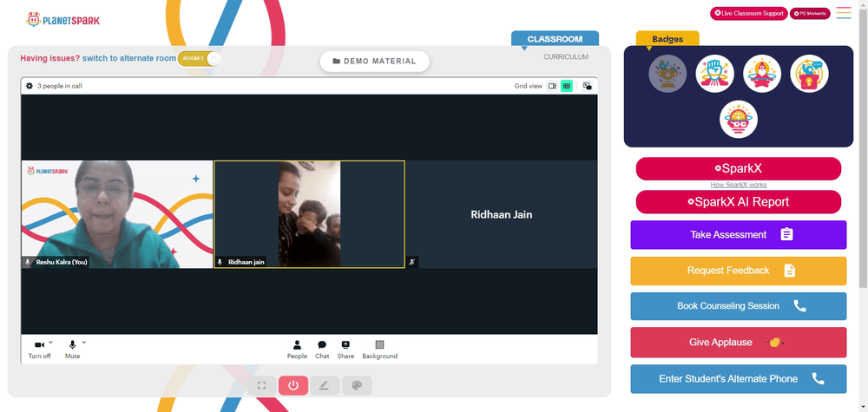Expand the camera options chevron
Image resolution: width=868 pixels, height=412 pixels.
tap(51, 342)
